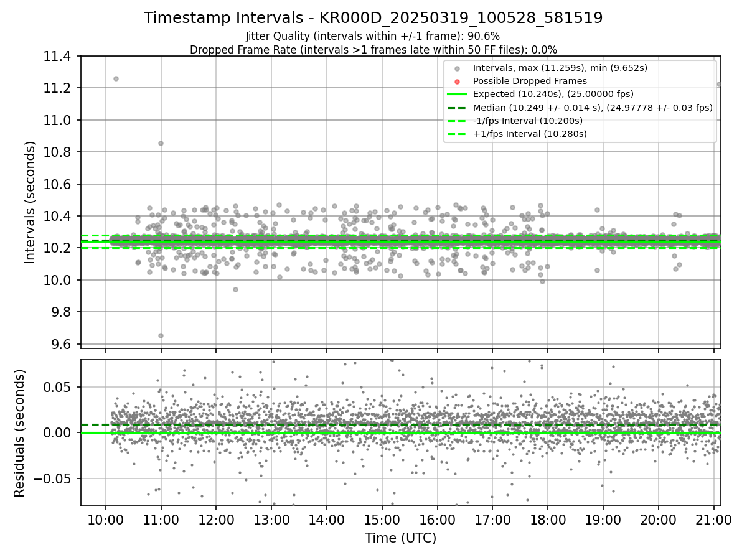Click the Residuals (seconds) axis label
The width and height of the screenshot is (747, 560).
coord(19,433)
